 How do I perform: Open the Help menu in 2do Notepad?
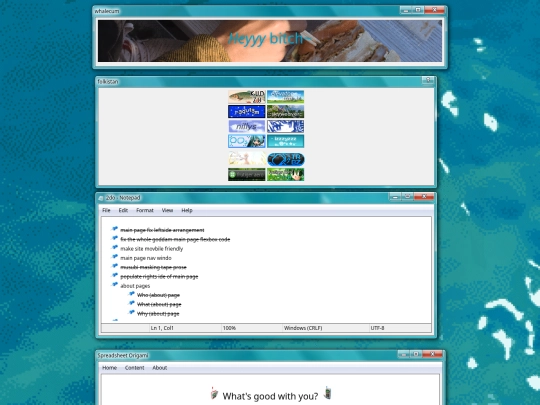pos(187,210)
